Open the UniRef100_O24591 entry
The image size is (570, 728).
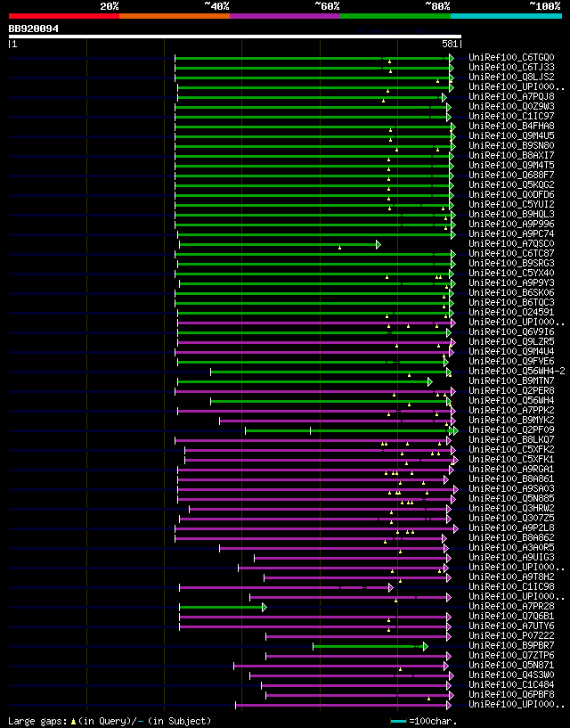511,312
